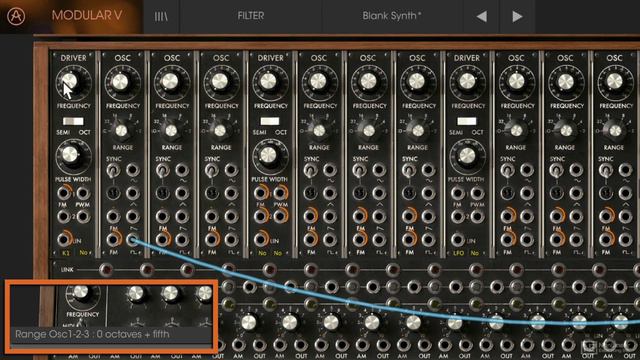Open LFO selector under third DRIVER
Viewport: 640px width, 360px height.
point(458,253)
